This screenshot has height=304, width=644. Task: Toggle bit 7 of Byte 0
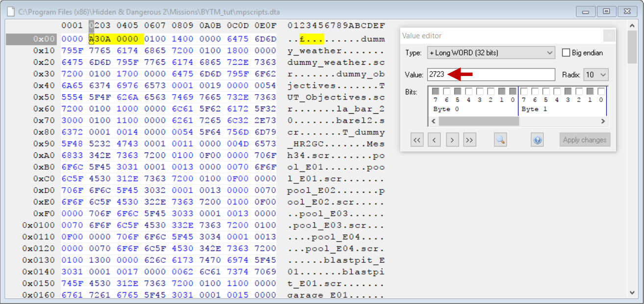pos(435,91)
